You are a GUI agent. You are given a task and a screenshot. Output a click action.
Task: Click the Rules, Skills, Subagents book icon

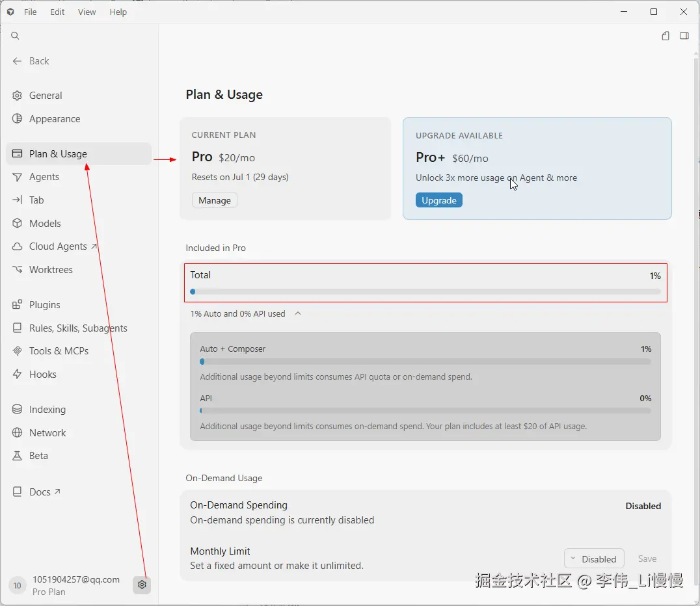coord(17,328)
